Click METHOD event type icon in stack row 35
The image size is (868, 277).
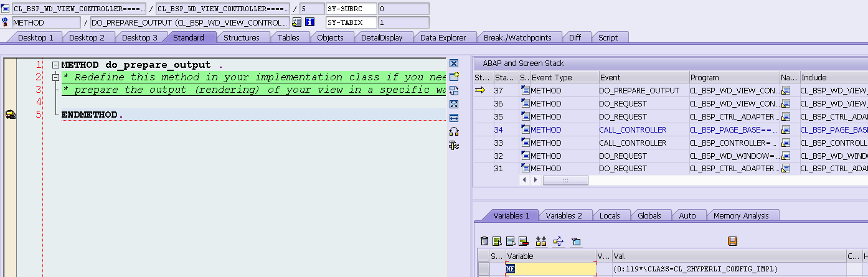coord(525,116)
